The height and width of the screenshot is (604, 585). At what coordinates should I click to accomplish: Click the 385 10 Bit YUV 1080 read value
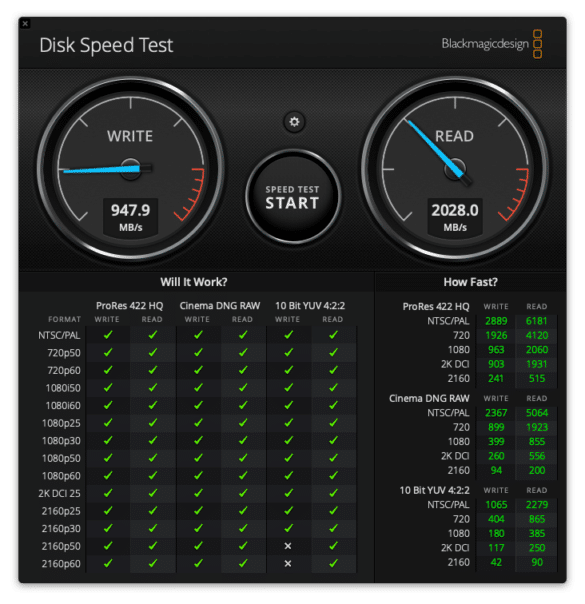coord(537,534)
